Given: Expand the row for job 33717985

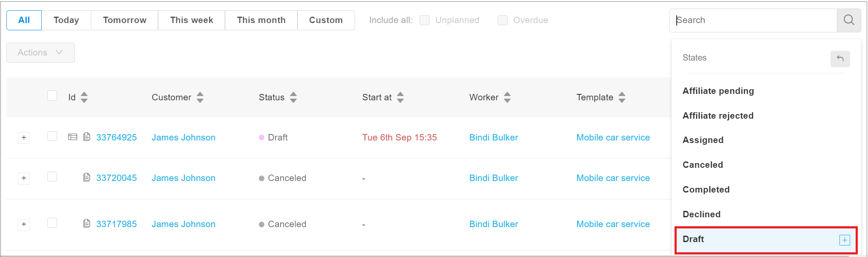Looking at the screenshot, I should [24, 224].
